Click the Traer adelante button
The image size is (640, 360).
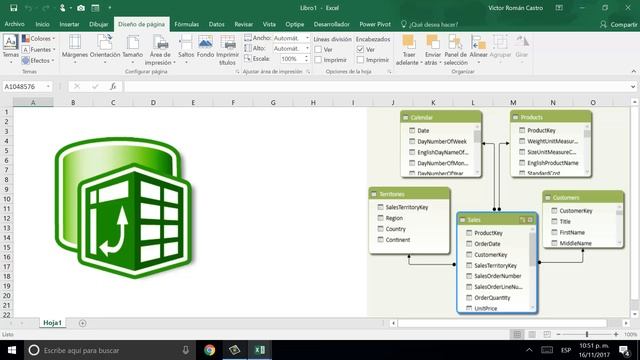[409, 50]
